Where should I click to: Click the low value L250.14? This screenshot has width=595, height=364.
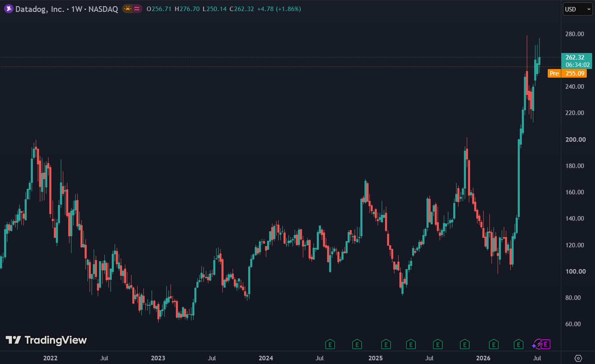(x=214, y=9)
